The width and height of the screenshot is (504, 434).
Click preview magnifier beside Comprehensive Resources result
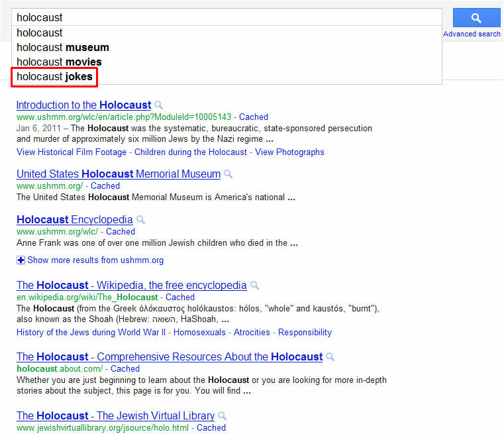point(330,357)
